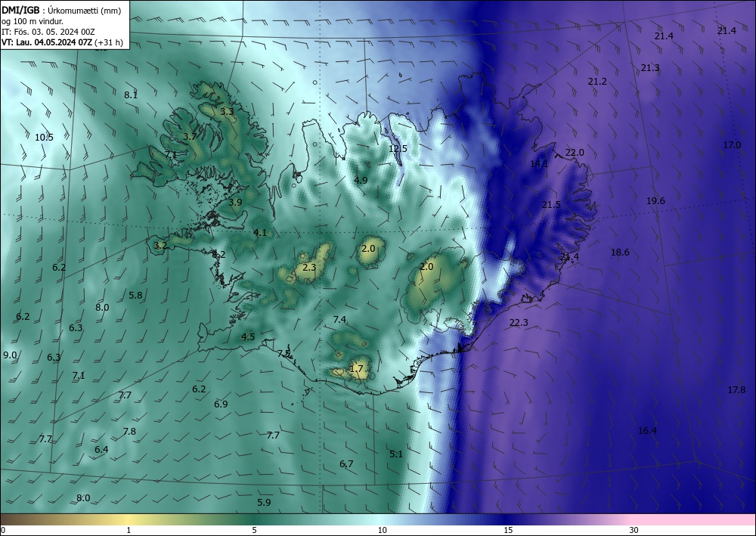This screenshot has height=536, width=756.
Task: Click the 5.1 value south of Iceland
Action: pyautogui.click(x=396, y=454)
